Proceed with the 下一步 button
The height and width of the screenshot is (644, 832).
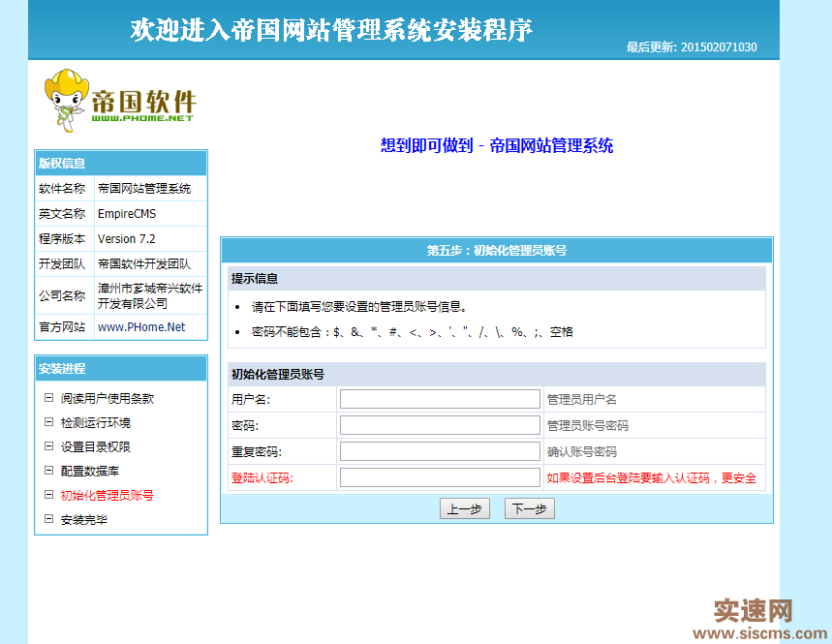[x=530, y=508]
